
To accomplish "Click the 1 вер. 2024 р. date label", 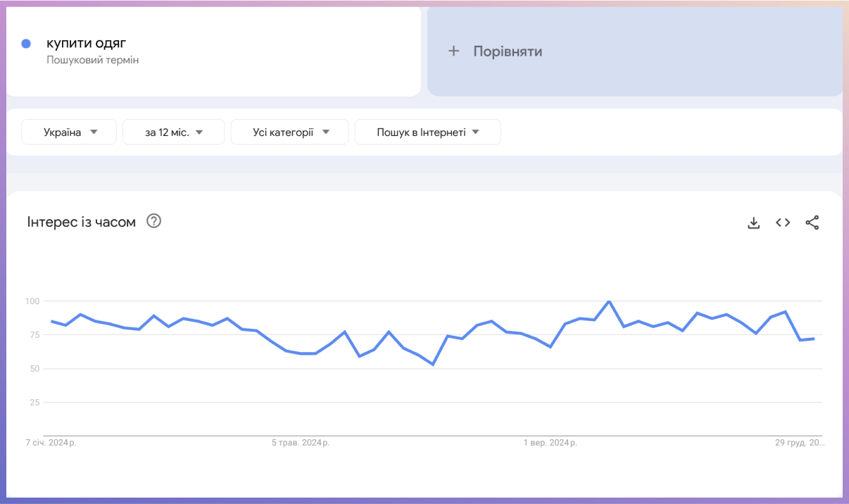I will pos(550,443).
